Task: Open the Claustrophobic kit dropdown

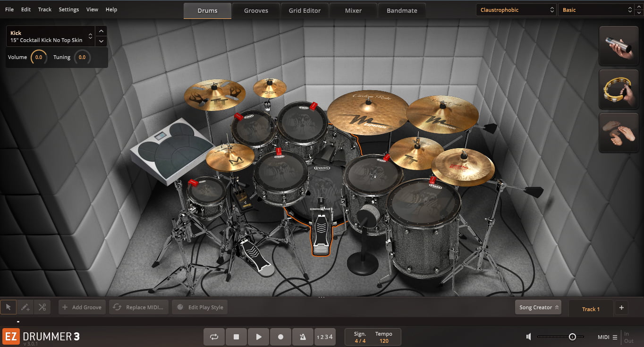Action: pos(517,10)
